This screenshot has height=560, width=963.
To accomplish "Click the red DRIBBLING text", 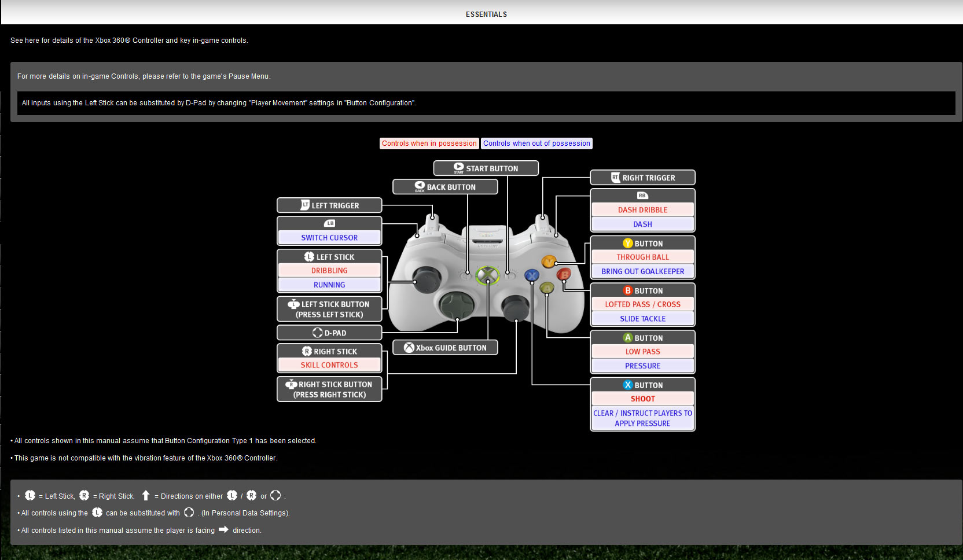I will pyautogui.click(x=329, y=271).
